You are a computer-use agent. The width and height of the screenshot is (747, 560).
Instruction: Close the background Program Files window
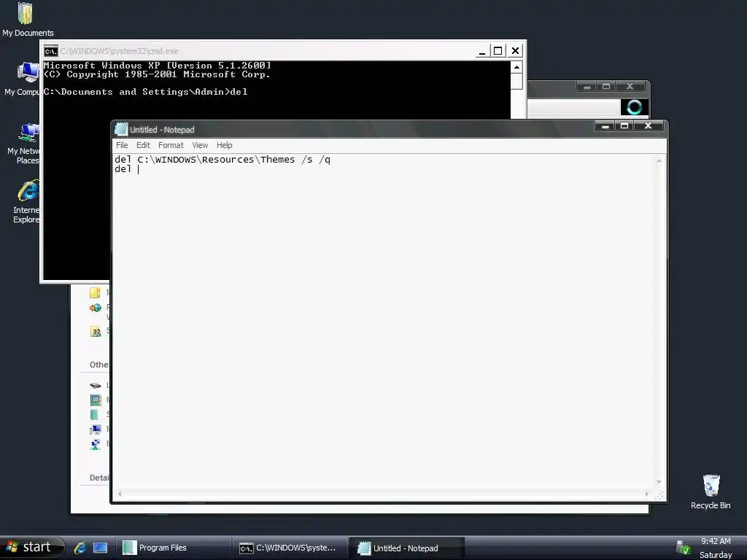630,87
